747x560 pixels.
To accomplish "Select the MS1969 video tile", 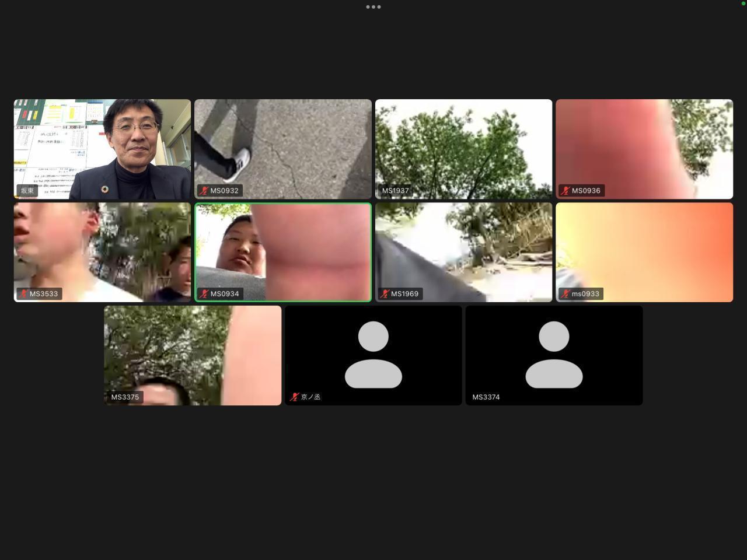I will 463,253.
